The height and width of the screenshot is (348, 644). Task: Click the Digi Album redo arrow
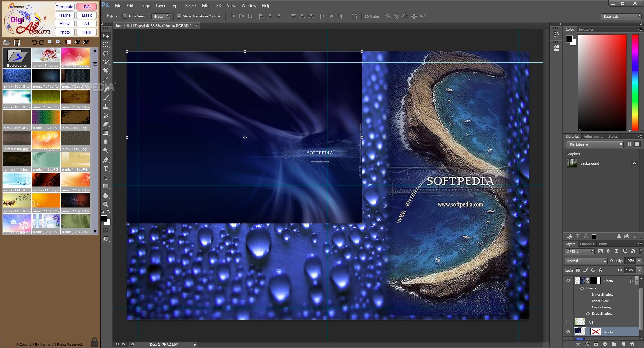[x=41, y=42]
